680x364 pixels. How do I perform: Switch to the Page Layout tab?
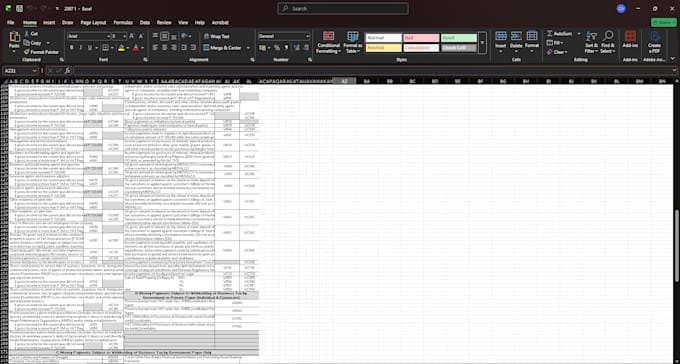tap(93, 23)
